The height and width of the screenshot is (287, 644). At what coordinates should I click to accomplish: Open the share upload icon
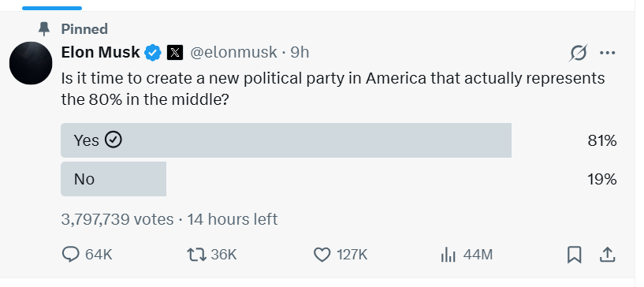point(608,255)
